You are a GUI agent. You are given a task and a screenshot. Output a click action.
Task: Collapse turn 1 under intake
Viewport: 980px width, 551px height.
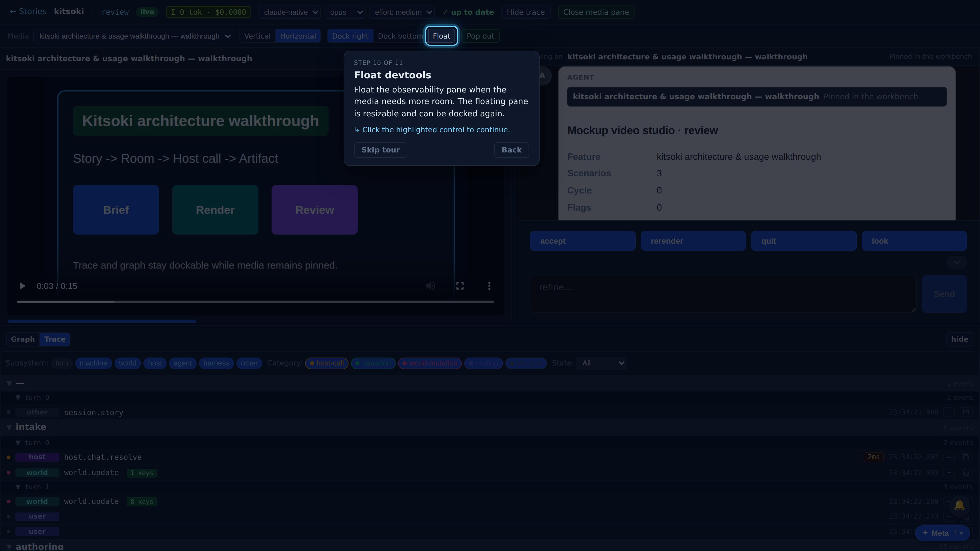[x=18, y=487]
